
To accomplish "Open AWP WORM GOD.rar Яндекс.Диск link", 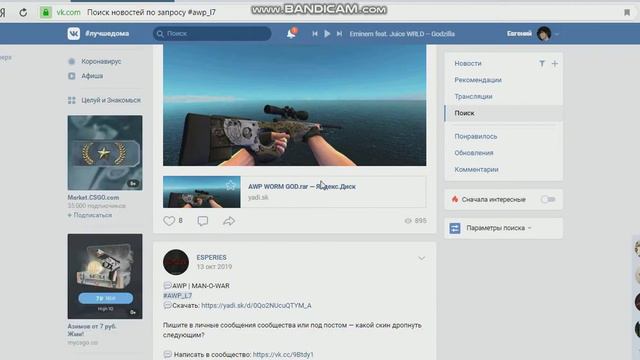I will pos(302,187).
